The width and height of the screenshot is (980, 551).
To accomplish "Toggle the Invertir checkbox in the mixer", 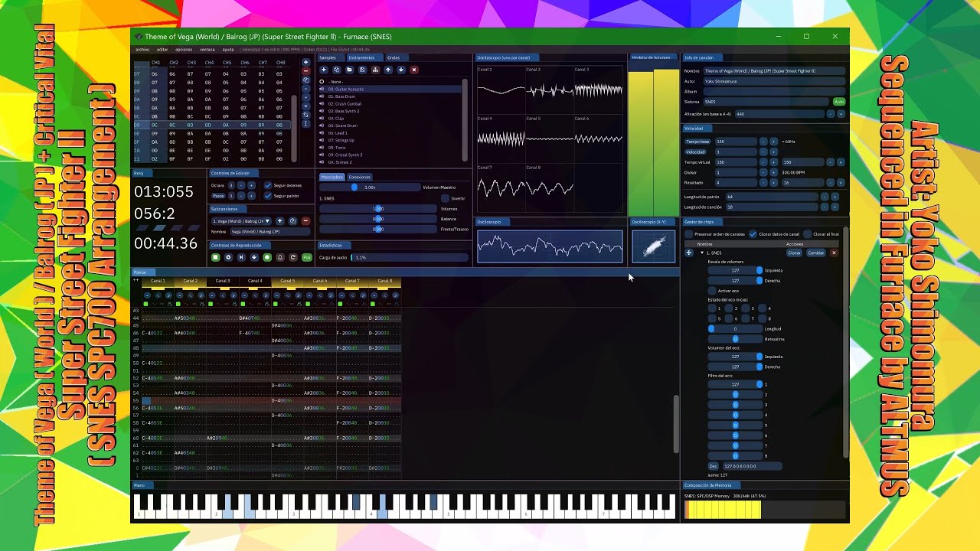I will (x=445, y=198).
